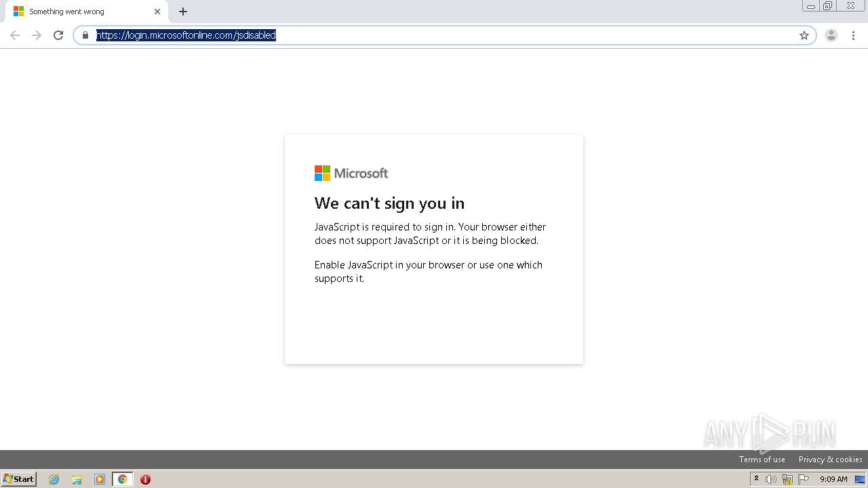Click the browser Back arrow
The height and width of the screenshot is (488, 868).
coord(15,35)
